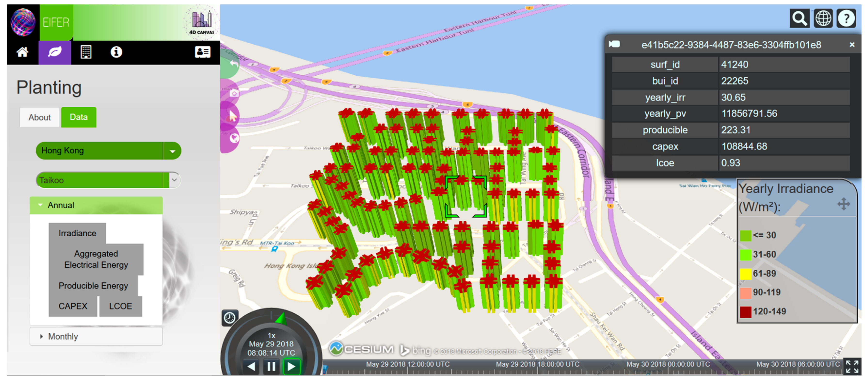
Task: Open the Hong Kong city dropdown
Action: [109, 151]
